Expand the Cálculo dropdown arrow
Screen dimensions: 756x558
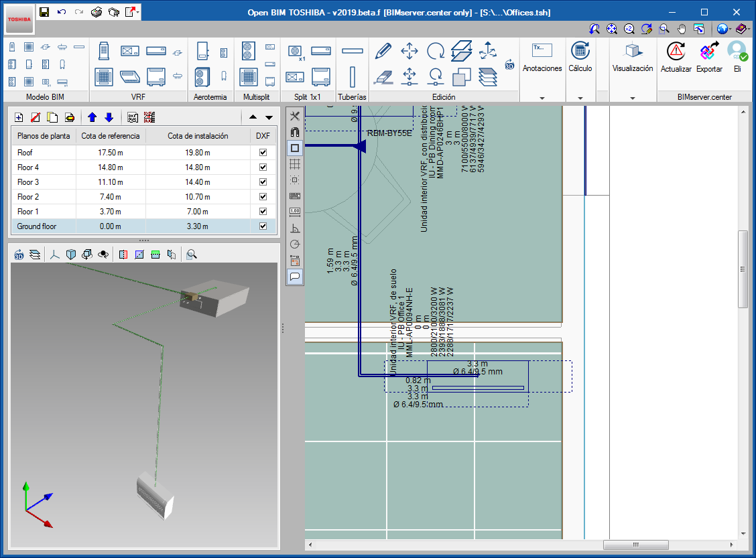580,98
